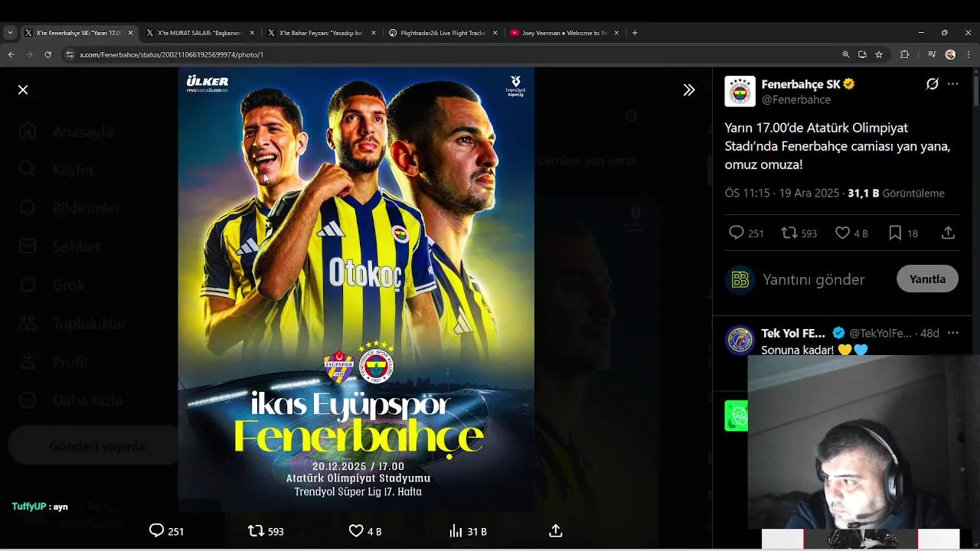980x551 pixels.
Task: Open the tab search dropdown arrow
Action: pyautogui.click(x=9, y=33)
